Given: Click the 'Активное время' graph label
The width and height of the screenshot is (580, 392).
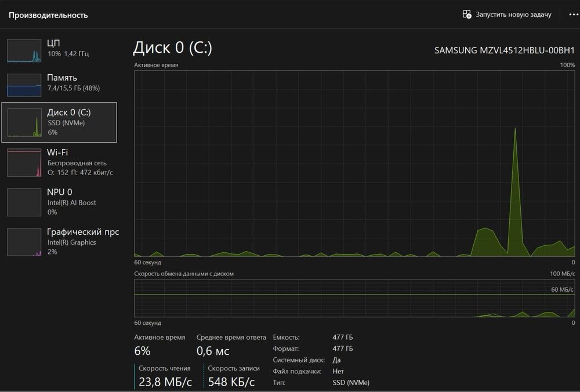Looking at the screenshot, I should coord(156,65).
